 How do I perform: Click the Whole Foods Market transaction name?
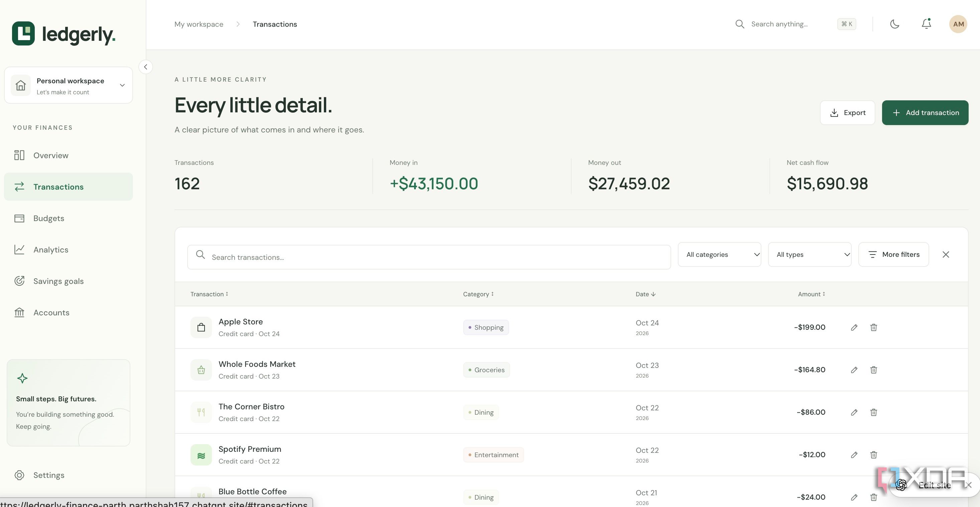coord(257,364)
